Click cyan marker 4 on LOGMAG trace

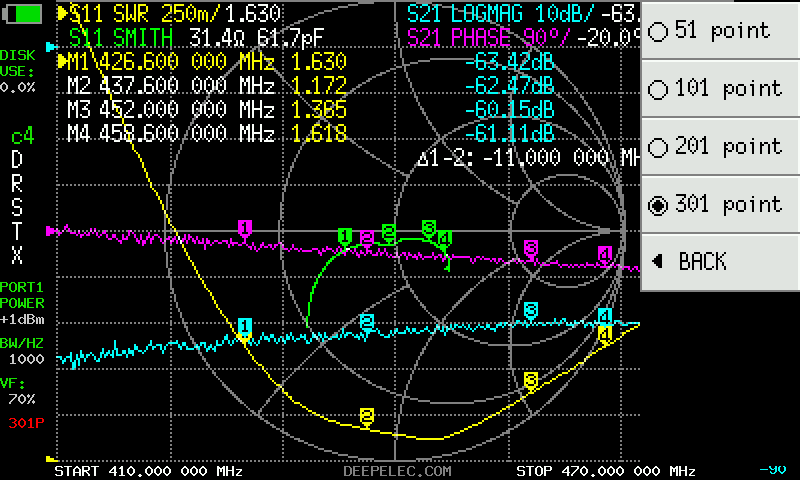pos(605,316)
